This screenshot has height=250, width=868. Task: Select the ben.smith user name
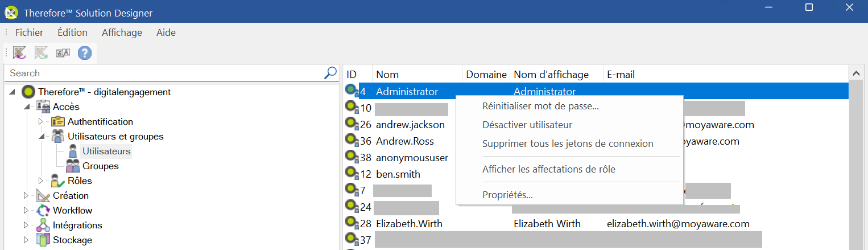[398, 174]
